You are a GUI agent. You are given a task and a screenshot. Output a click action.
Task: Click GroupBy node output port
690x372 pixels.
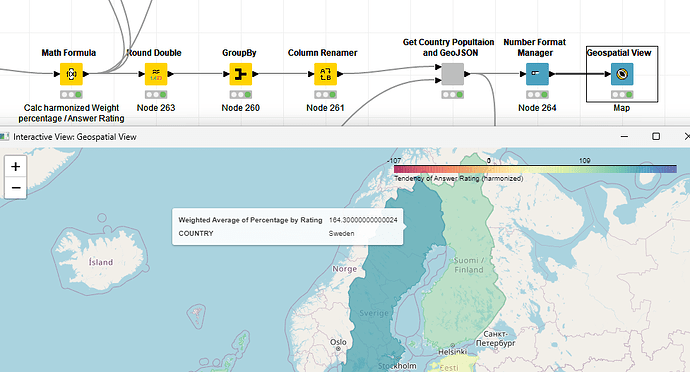point(255,74)
